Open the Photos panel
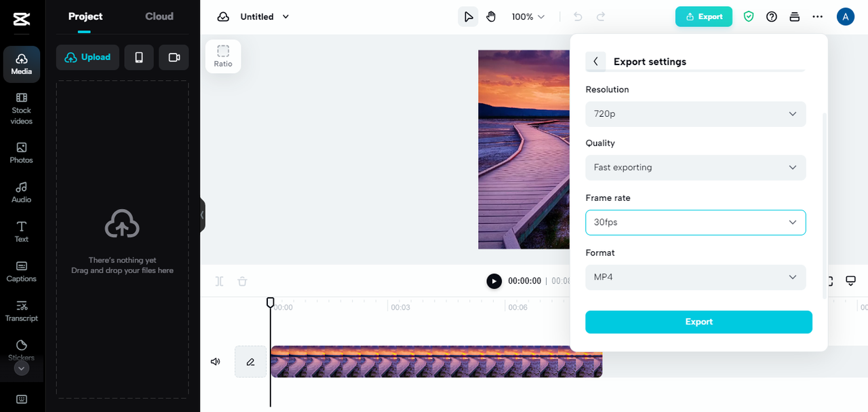The width and height of the screenshot is (868, 412). click(21, 153)
